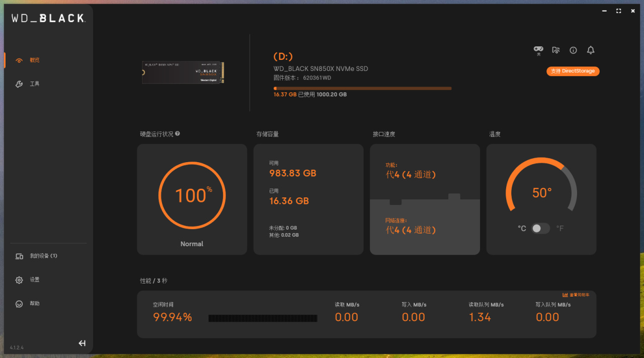644x358 pixels.
Task: Toggle temperature unit between °C and °F
Action: 541,229
